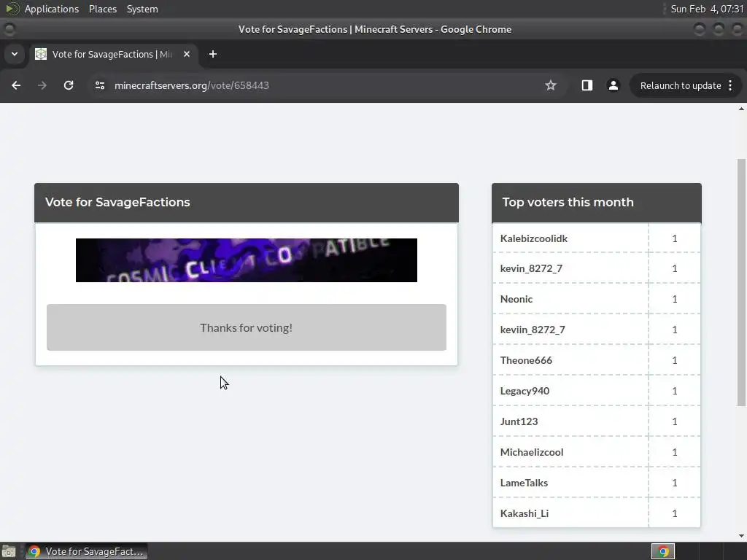Click the Applications menu logo icon
Screen dimensions: 747x560
click(12, 9)
